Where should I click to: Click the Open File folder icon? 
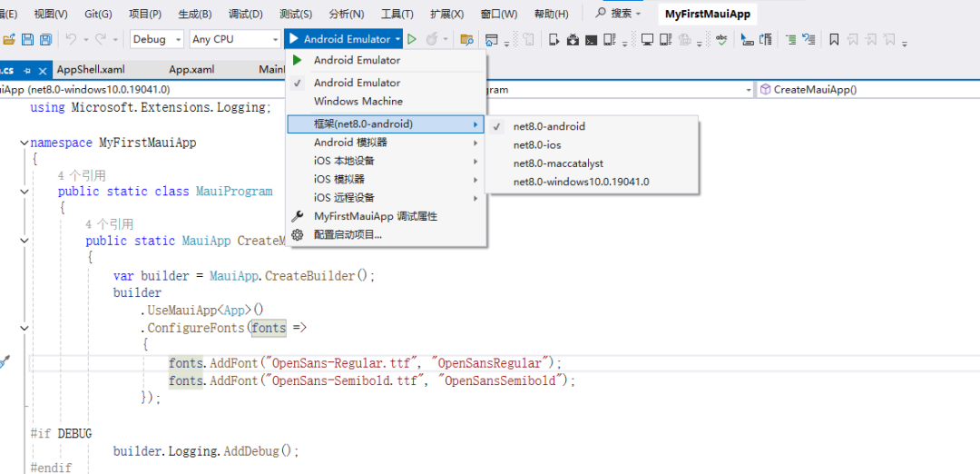(9, 39)
